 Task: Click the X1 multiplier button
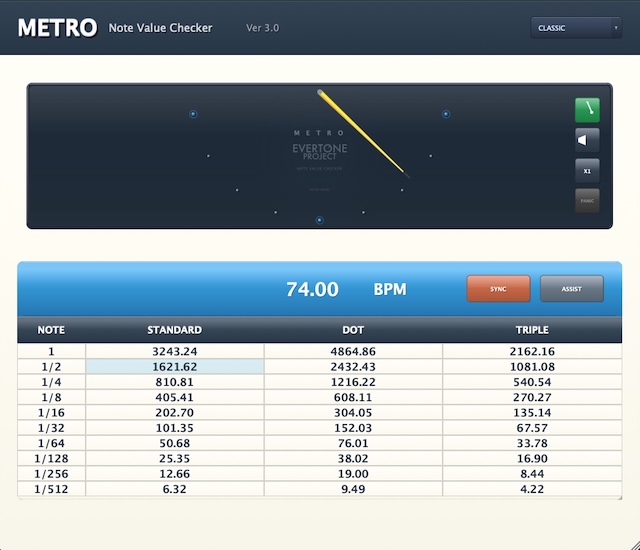pos(587,171)
